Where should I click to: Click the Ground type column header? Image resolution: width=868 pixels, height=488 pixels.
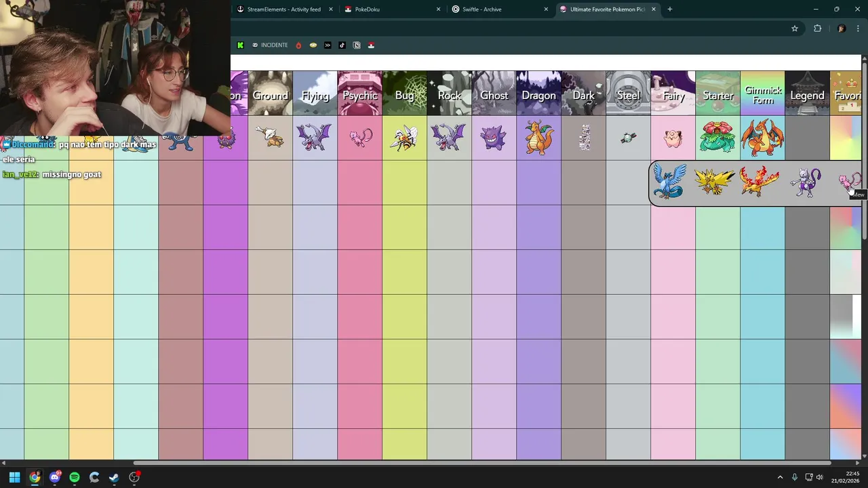pyautogui.click(x=271, y=93)
